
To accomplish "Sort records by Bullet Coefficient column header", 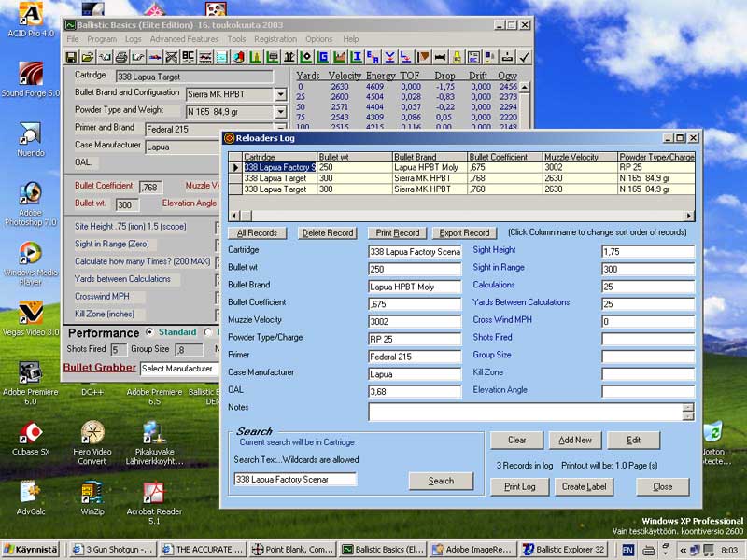I will [x=505, y=157].
